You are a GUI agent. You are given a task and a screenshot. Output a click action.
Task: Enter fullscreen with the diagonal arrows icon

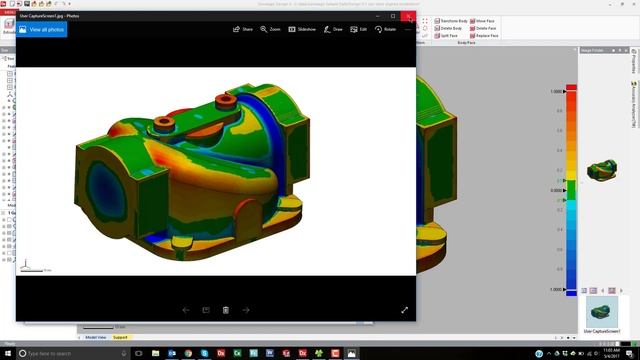404,310
